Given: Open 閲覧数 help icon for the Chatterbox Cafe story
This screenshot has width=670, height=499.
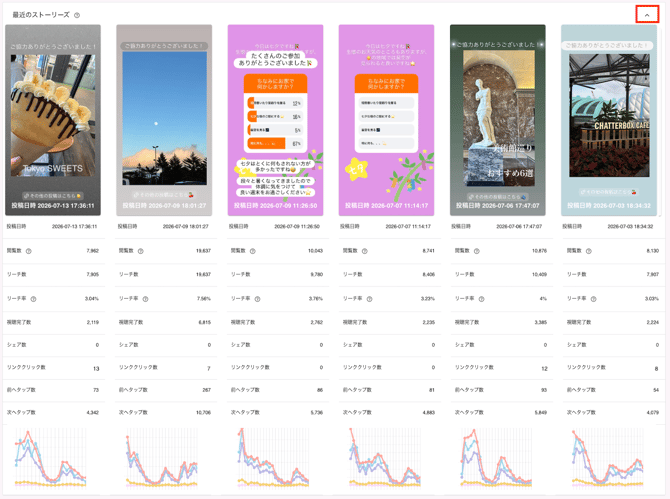Looking at the screenshot, I should click(588, 251).
